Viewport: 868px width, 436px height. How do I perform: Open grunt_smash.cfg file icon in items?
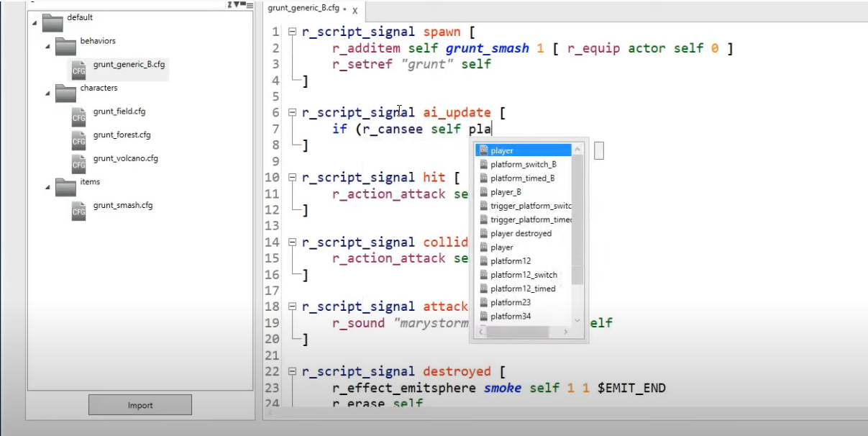tap(78, 209)
